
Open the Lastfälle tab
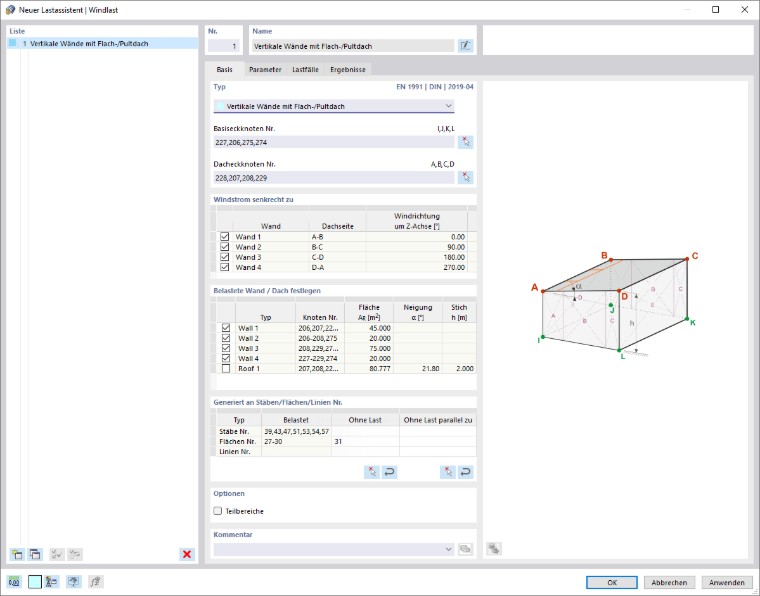tap(305, 70)
